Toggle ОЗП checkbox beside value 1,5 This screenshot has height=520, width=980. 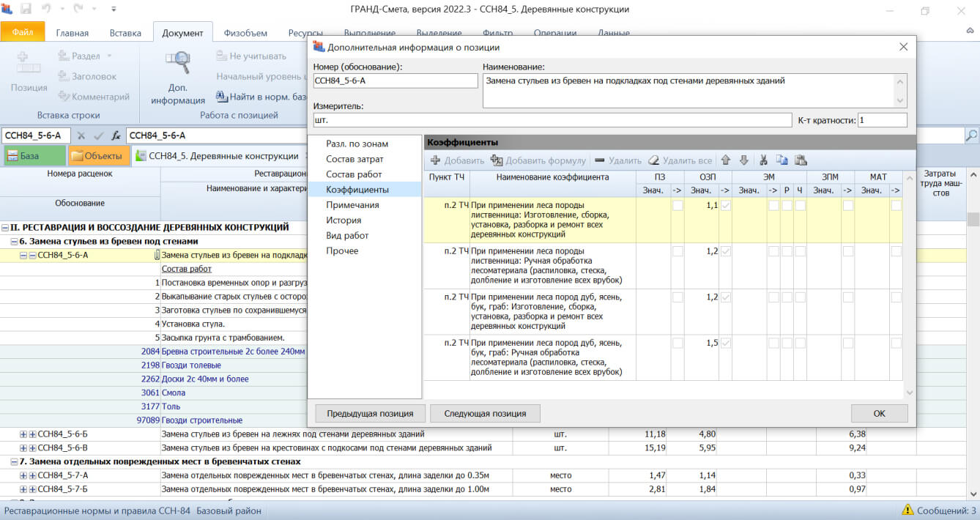(725, 343)
